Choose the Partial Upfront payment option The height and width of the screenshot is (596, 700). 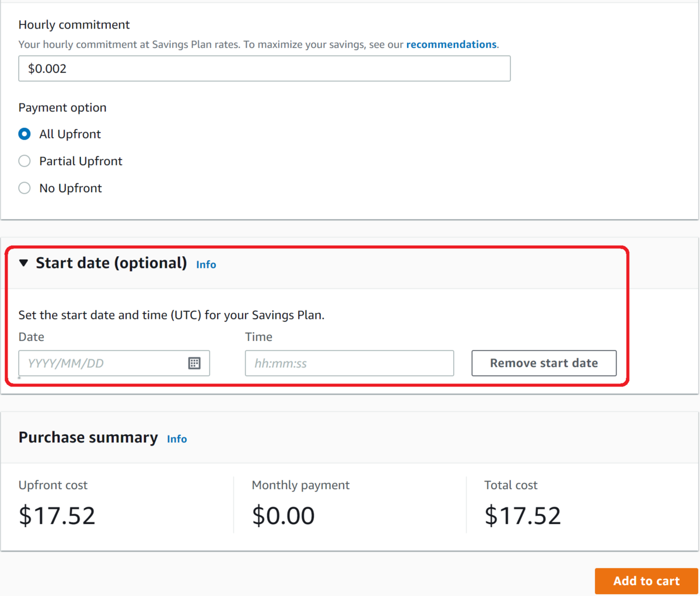24,161
